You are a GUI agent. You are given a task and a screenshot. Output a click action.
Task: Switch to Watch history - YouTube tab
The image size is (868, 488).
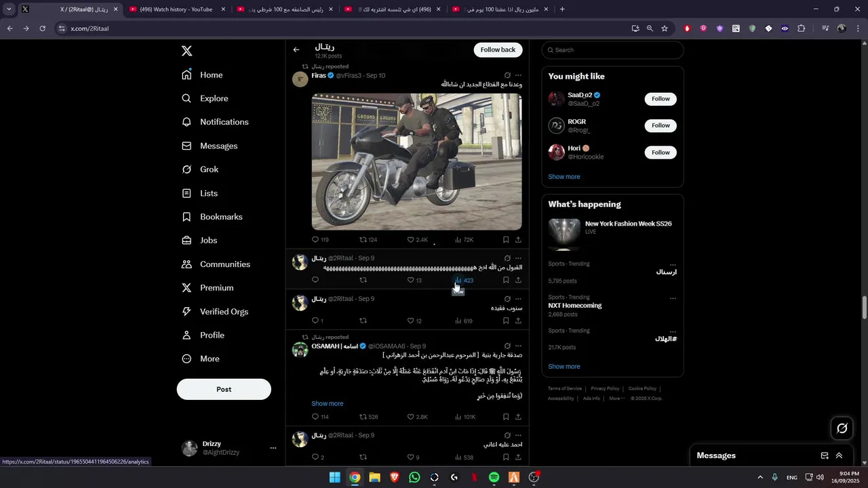(x=176, y=9)
